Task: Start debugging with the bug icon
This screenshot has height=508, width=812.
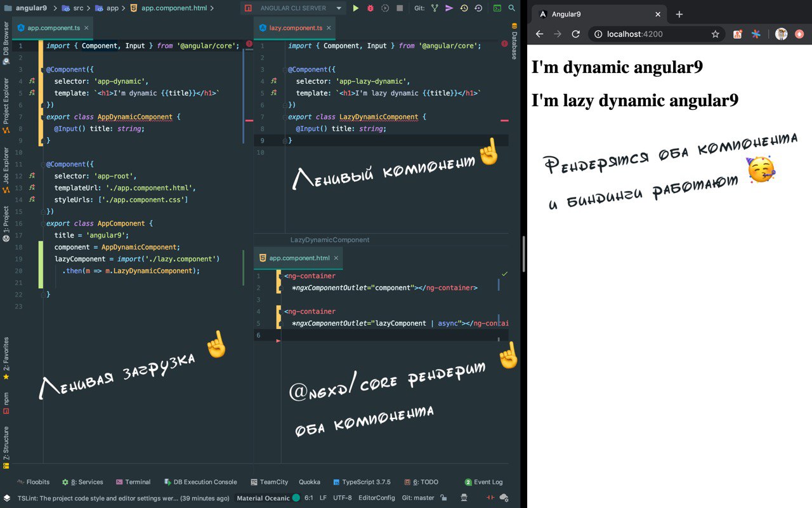Action: pos(370,8)
